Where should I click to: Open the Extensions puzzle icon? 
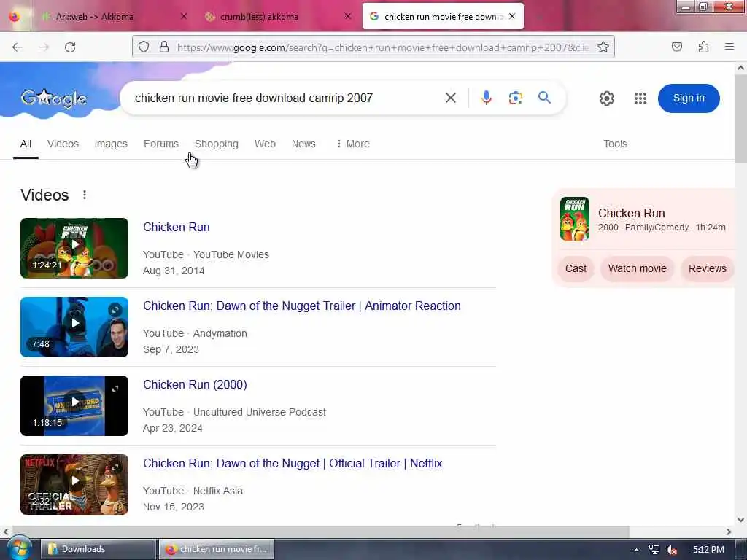click(703, 47)
